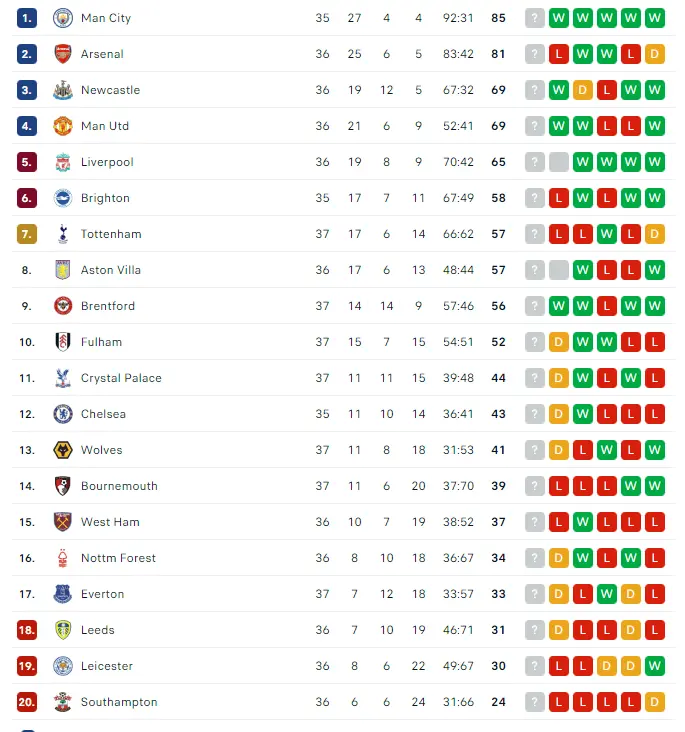Open the Man Utd team page
Screen dimensions: 685x732
(105, 126)
